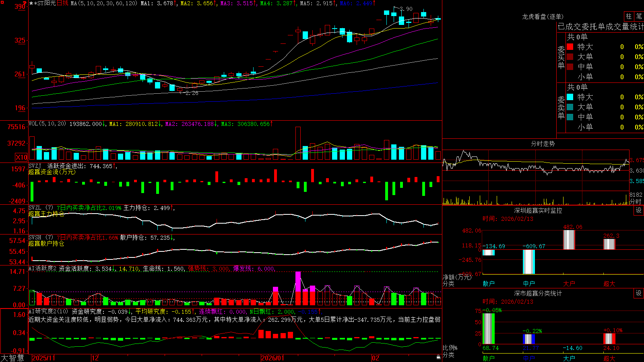This screenshot has width=644, height=362.
Task: Jump to the 12 month marker
Action: (95, 358)
